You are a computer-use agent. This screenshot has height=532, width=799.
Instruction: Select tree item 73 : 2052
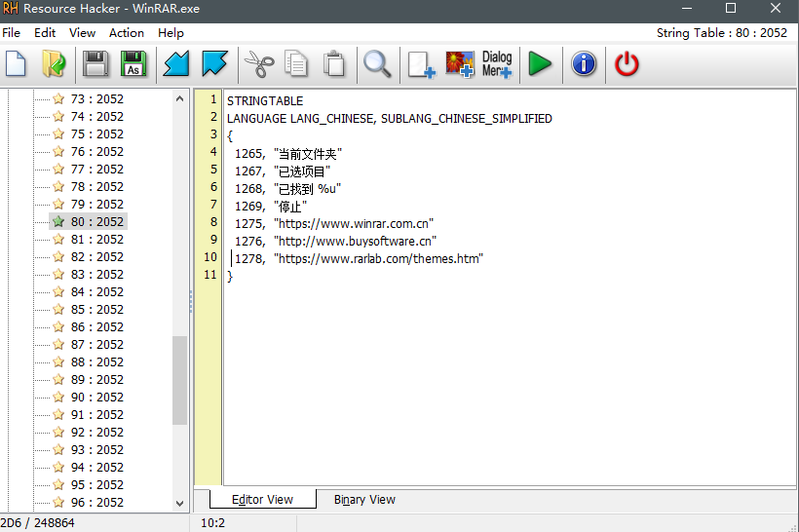(96, 98)
